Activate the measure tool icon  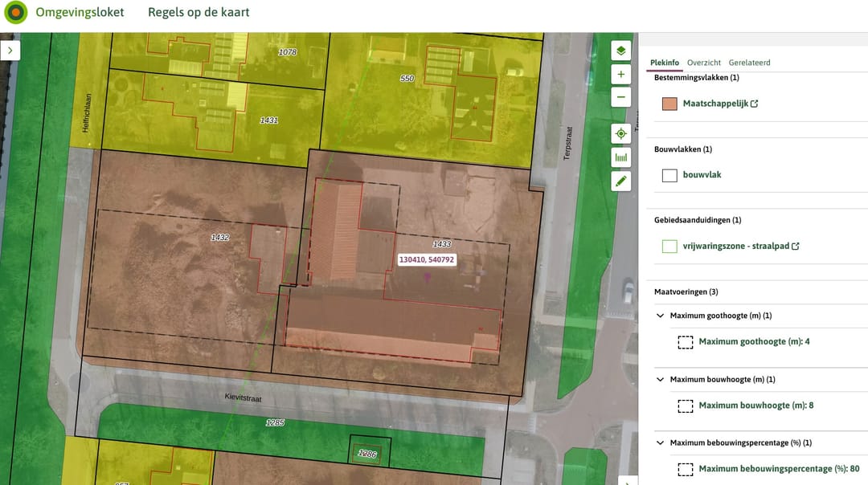620,157
